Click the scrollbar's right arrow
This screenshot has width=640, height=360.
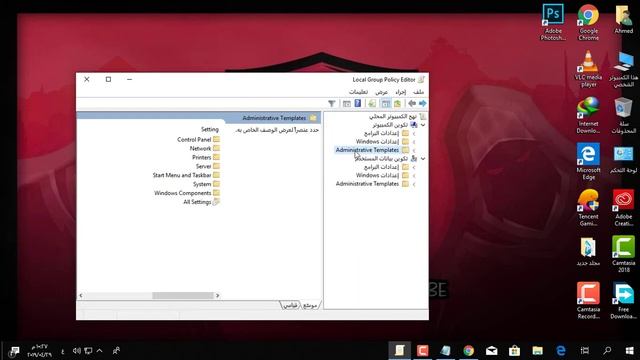(218, 296)
